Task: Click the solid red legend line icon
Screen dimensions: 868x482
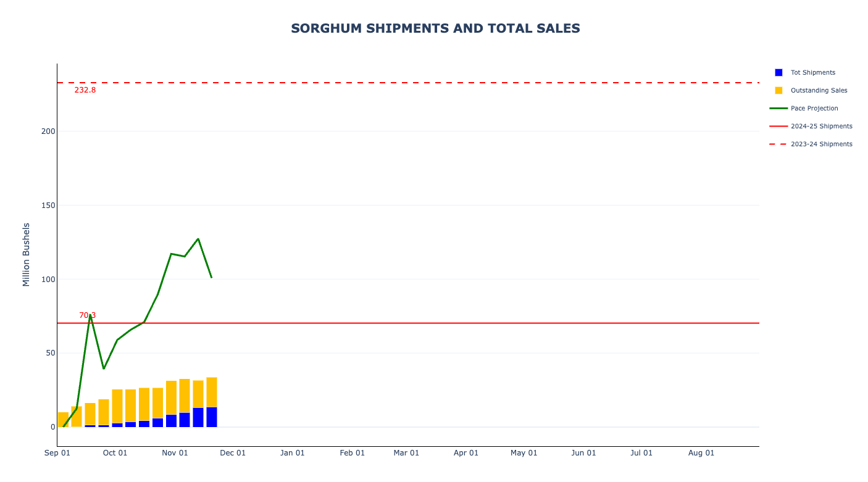Action: click(778, 127)
